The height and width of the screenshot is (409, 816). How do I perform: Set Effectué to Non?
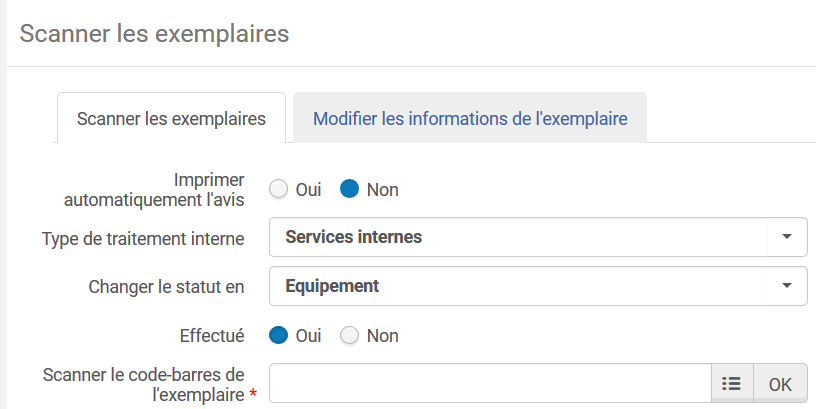[349, 335]
